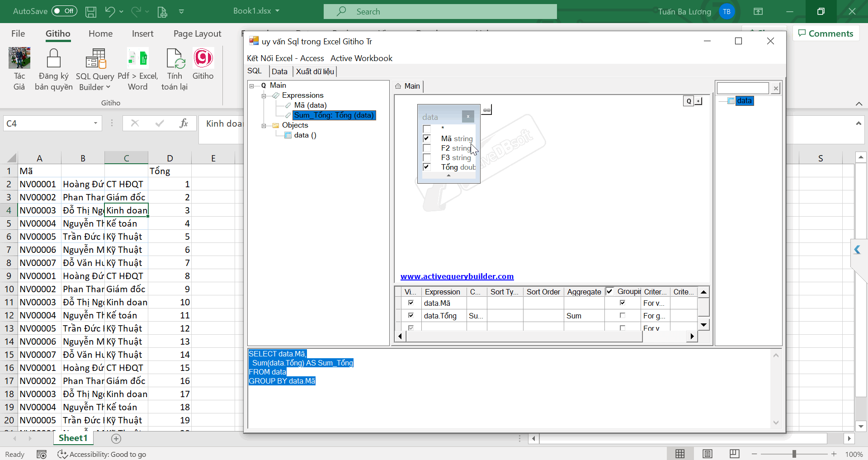Toggle visibility checkbox for data.Mã row
Image resolution: width=868 pixels, height=460 pixels.
(x=411, y=303)
